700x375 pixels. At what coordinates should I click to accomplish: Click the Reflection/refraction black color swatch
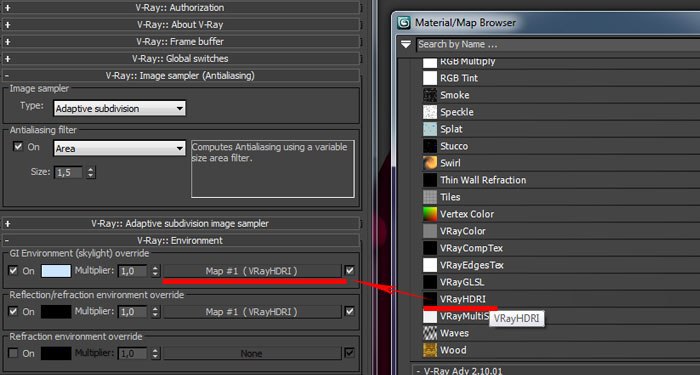[x=56, y=312]
